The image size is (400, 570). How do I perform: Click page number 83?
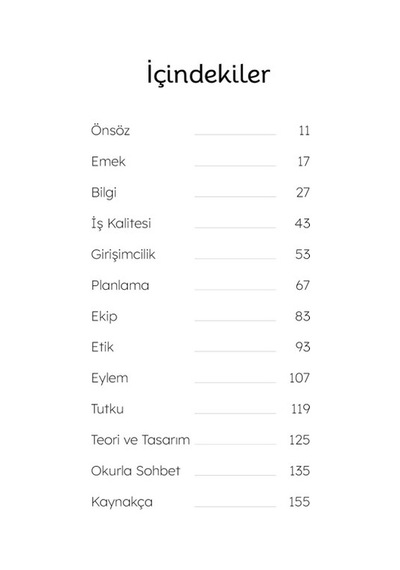(x=303, y=316)
